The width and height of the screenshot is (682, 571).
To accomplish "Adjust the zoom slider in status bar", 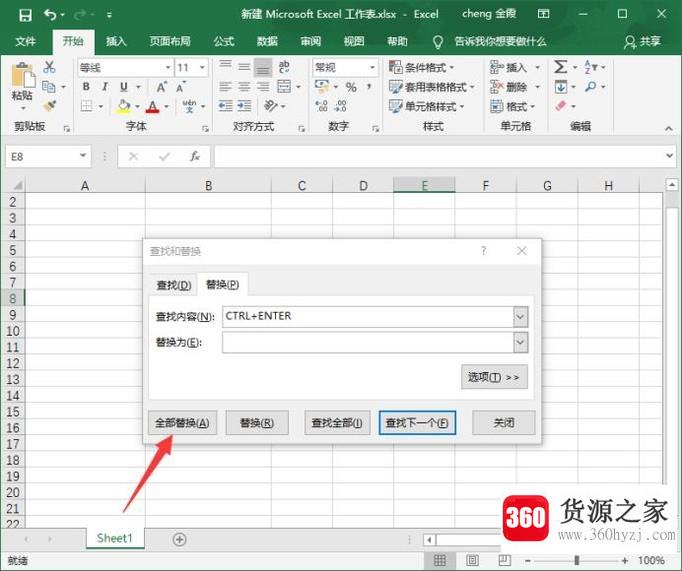I will (x=577, y=560).
